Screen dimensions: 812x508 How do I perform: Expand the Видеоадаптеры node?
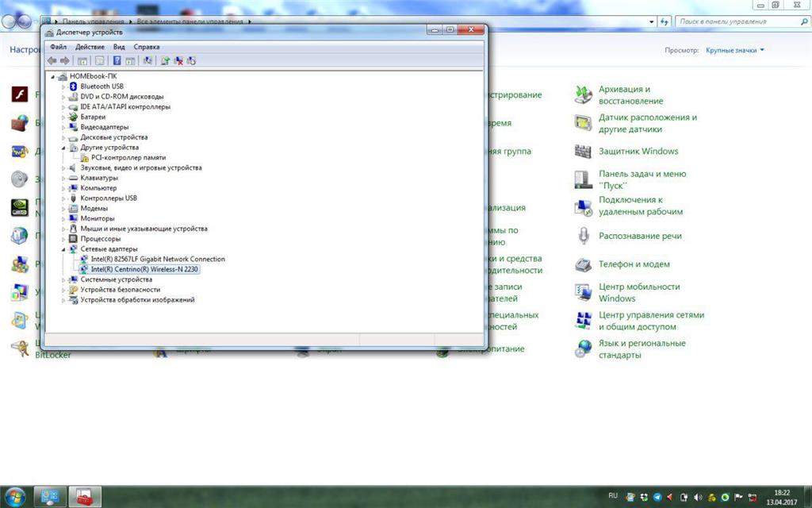(x=63, y=127)
